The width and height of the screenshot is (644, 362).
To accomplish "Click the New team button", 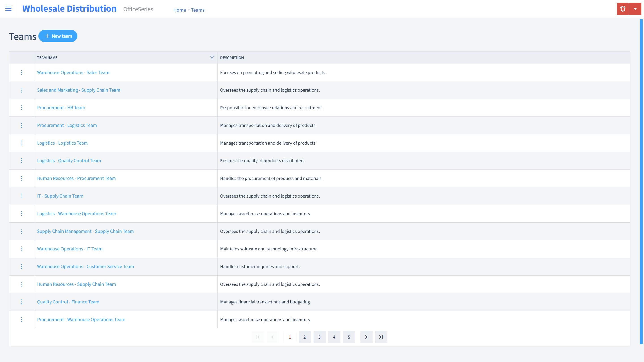I will [x=58, y=36].
